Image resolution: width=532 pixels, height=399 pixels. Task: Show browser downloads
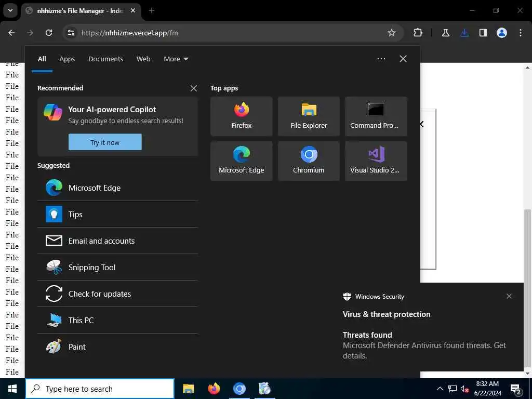tap(464, 33)
